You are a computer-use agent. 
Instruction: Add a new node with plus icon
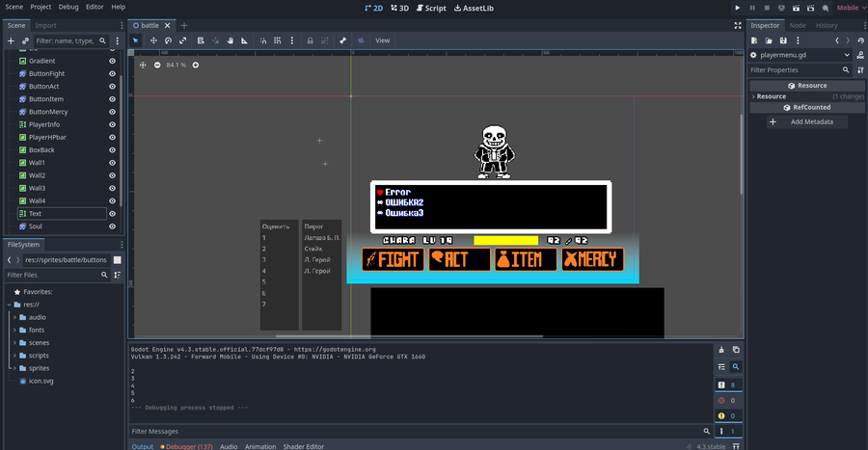(11, 40)
